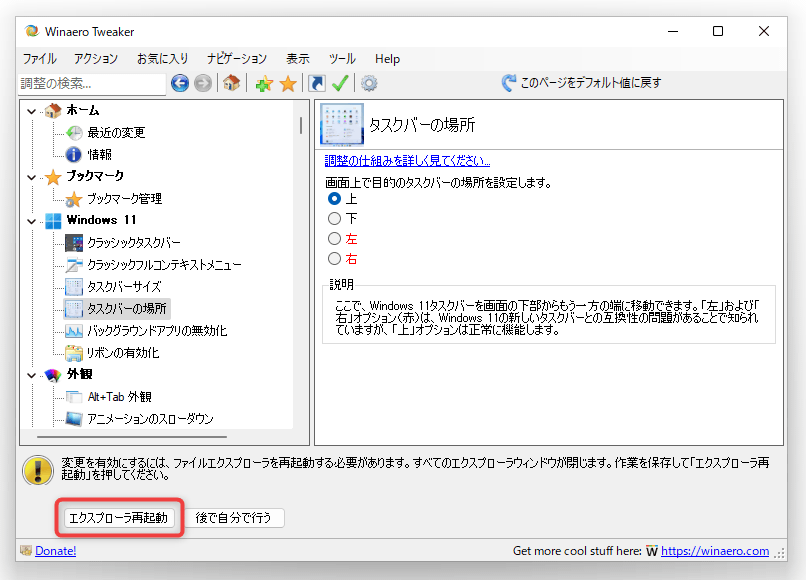Click the エクスプローラ再起動 button
Viewport: 806px width, 580px height.
[x=119, y=518]
